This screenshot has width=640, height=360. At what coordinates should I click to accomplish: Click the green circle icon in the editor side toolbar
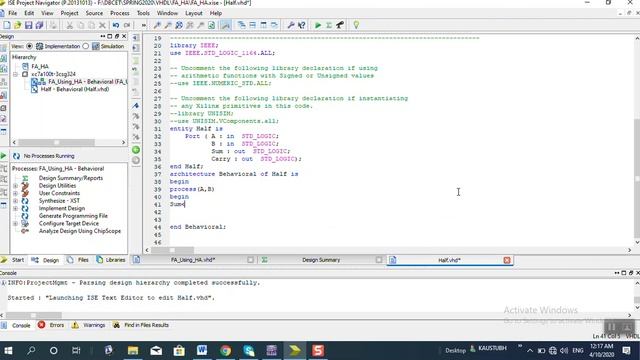coord(136,150)
